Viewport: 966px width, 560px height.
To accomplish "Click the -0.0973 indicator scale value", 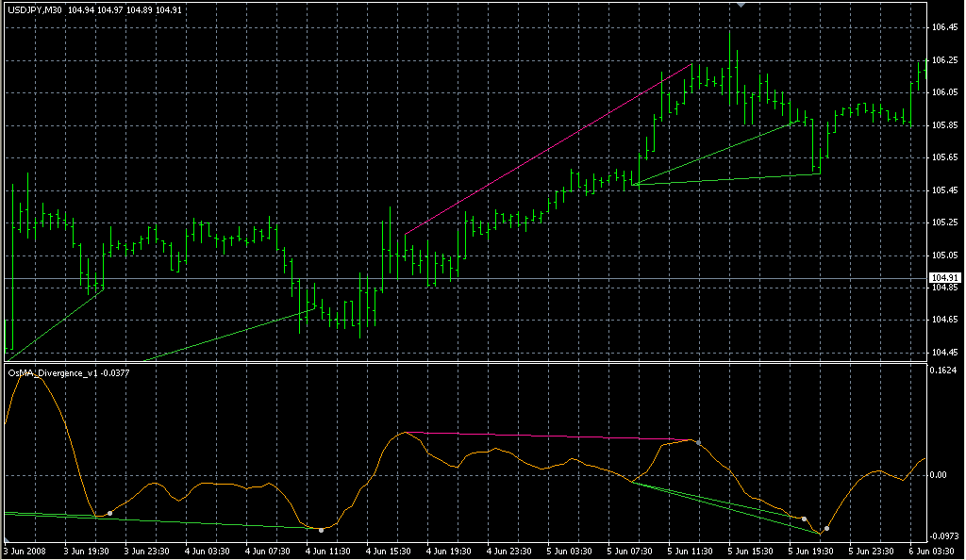I will point(944,536).
